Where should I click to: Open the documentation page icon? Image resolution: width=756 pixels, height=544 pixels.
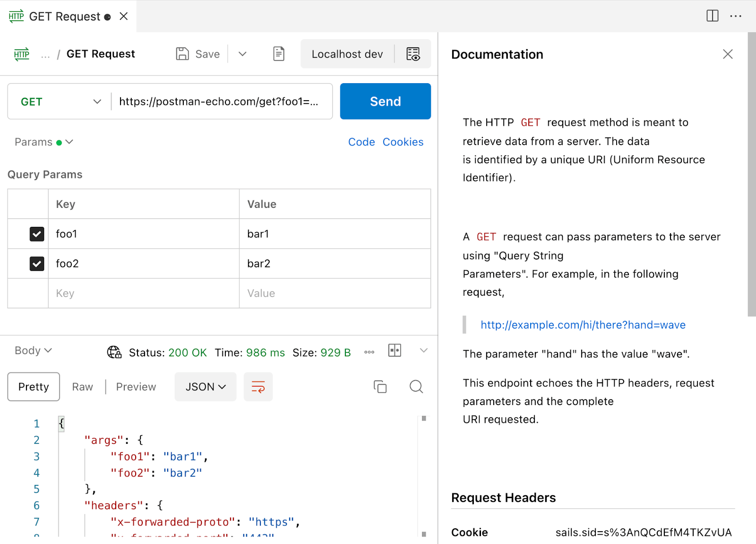[x=279, y=54]
